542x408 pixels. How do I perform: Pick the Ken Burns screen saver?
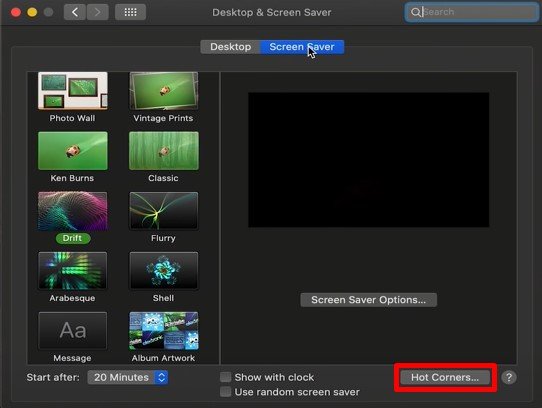click(x=73, y=151)
